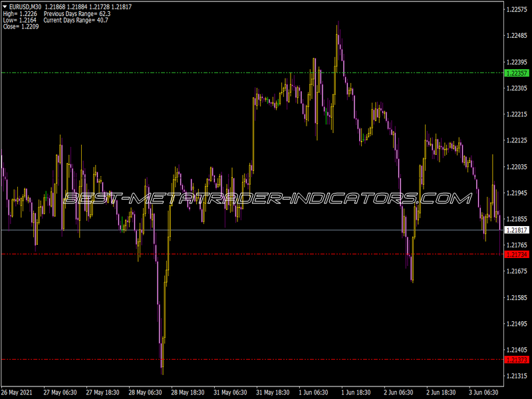Click the 1.21675 price scale value

click(517, 271)
